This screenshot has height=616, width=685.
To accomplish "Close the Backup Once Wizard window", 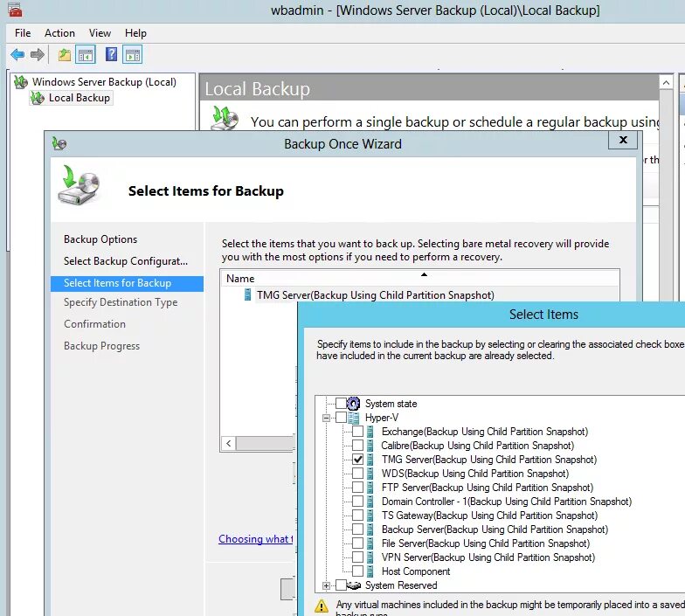I will pos(624,140).
